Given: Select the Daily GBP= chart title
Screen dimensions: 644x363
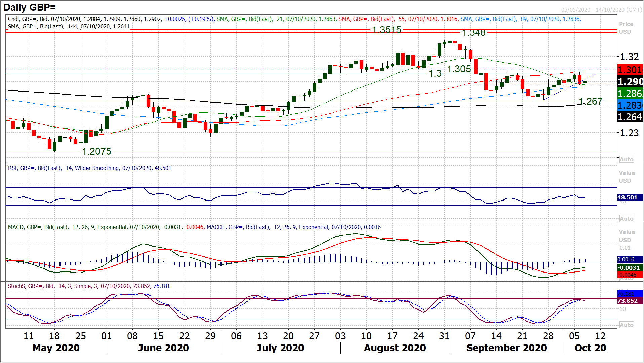Looking at the screenshot, I should pyautogui.click(x=30, y=7).
